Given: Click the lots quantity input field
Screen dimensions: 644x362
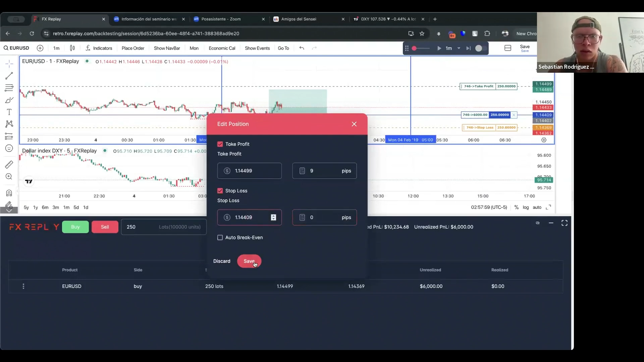Looking at the screenshot, I should (x=164, y=227).
